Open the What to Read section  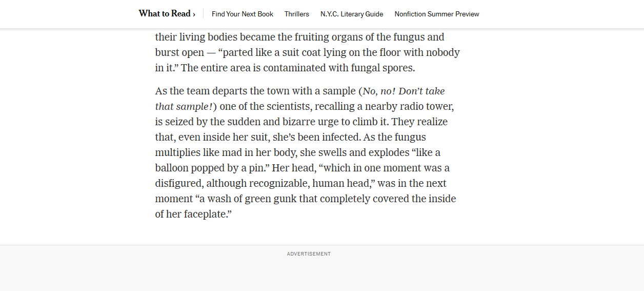(164, 14)
